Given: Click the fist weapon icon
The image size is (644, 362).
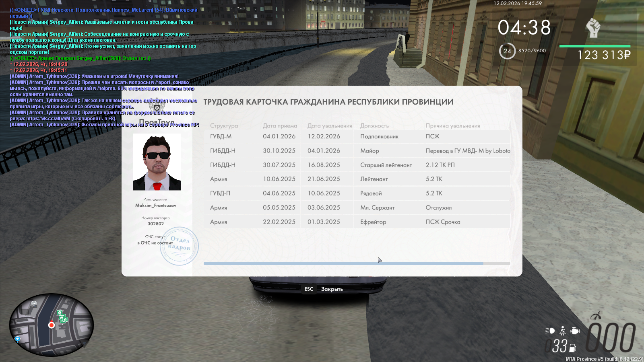Looking at the screenshot, I should click(593, 28).
